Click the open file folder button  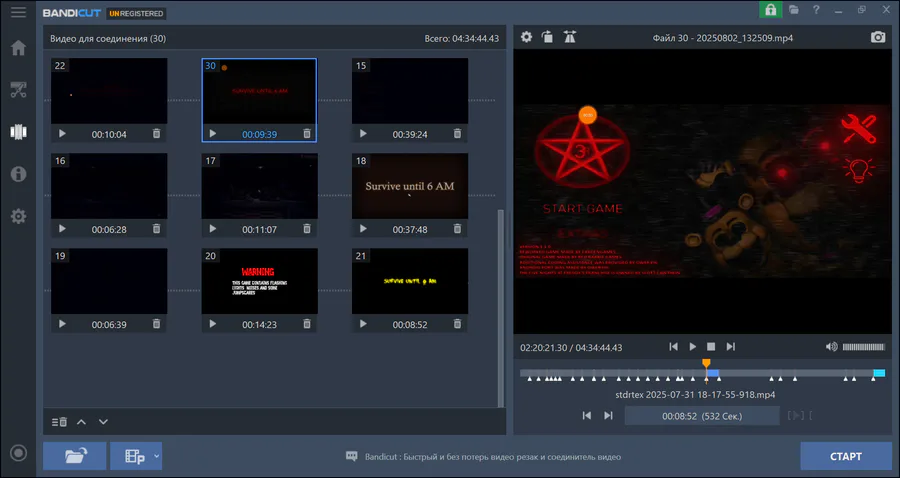(x=75, y=456)
